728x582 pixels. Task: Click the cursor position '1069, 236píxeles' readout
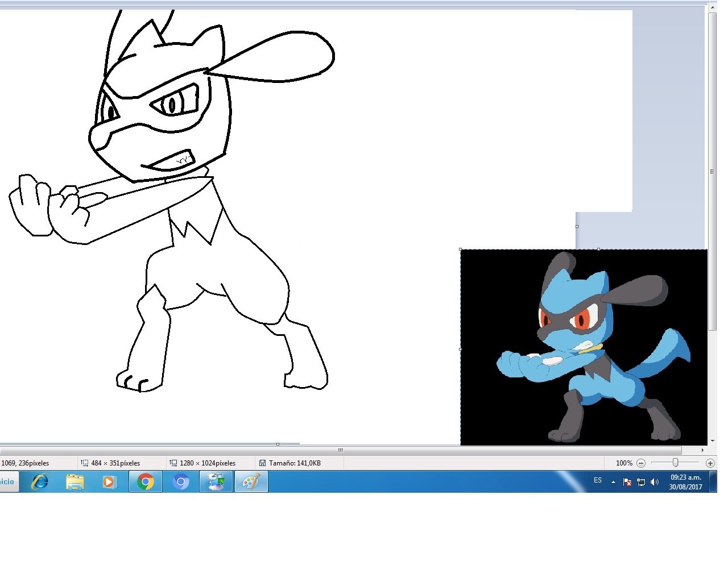click(25, 463)
